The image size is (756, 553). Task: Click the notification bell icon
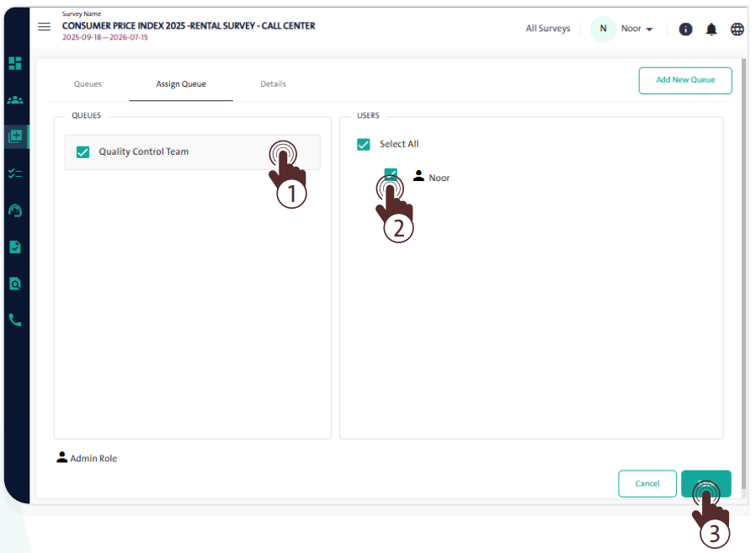tap(711, 29)
